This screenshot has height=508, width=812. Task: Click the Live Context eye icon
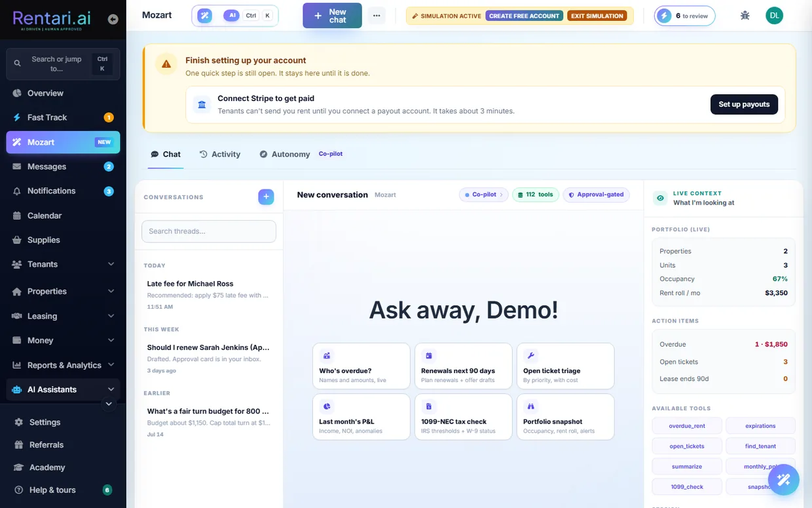coord(660,198)
